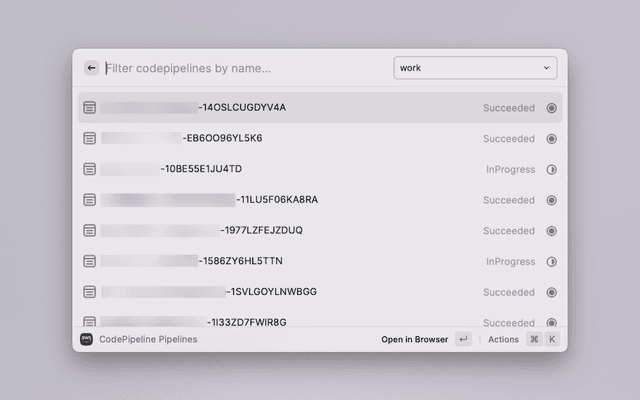Click the AWS CodePipeline logo icon
The image size is (640, 400).
click(86, 339)
